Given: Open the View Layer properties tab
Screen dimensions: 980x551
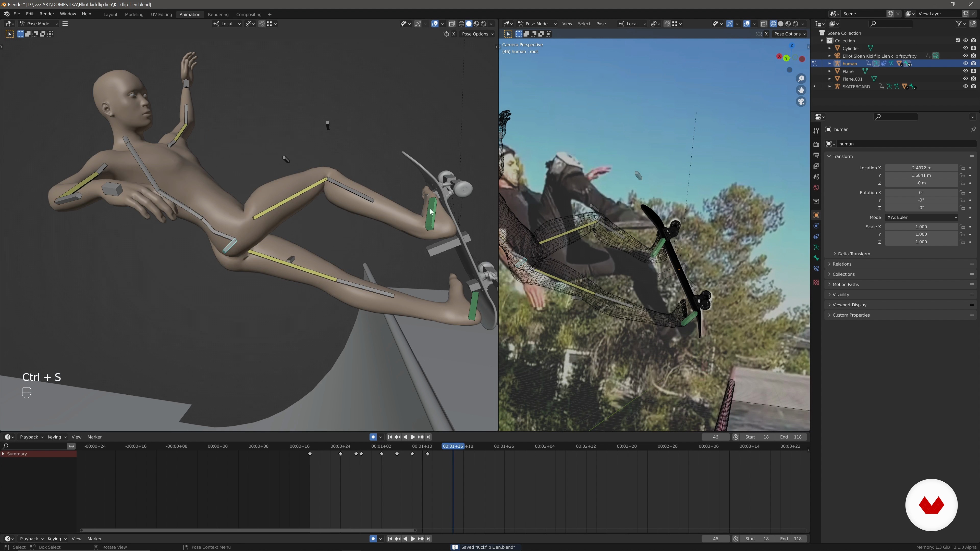Looking at the screenshot, I should coord(816,166).
